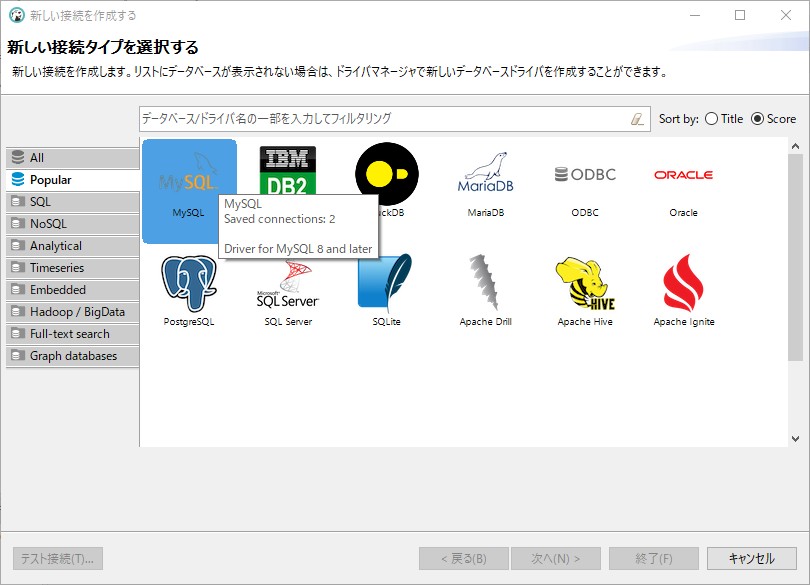
Task: Select the MariaDB seal icon
Action: click(486, 173)
